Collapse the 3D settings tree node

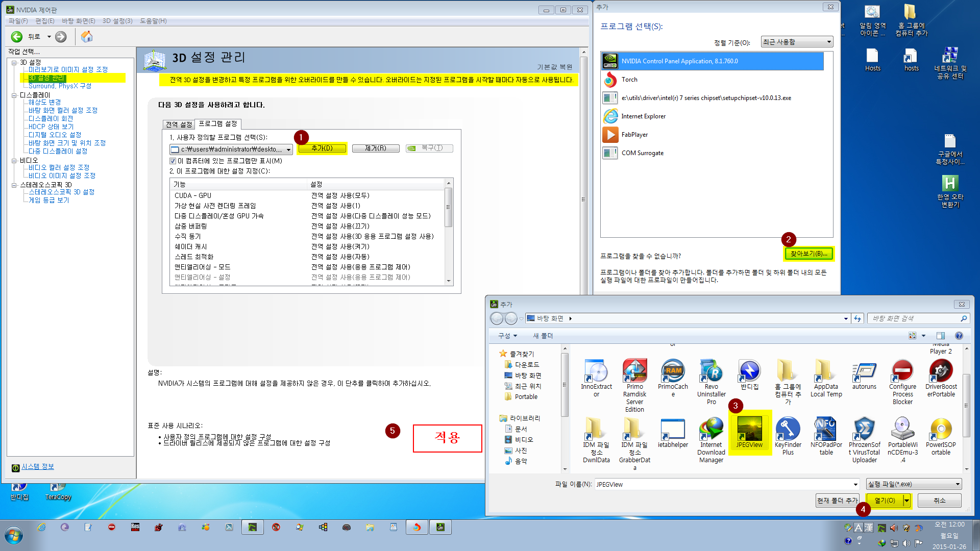click(14, 63)
